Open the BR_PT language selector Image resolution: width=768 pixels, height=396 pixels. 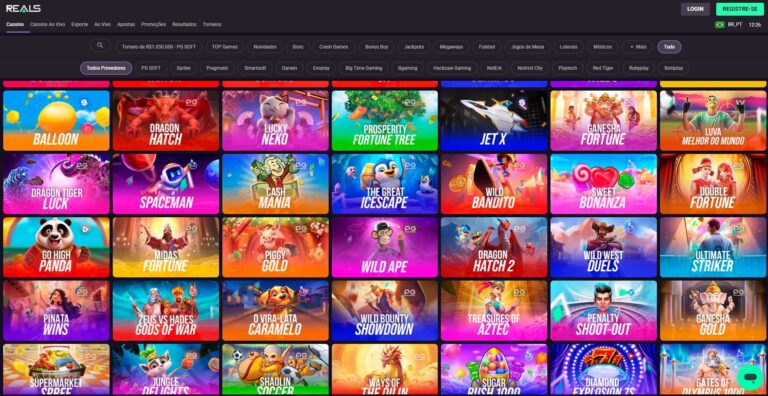tap(735, 25)
